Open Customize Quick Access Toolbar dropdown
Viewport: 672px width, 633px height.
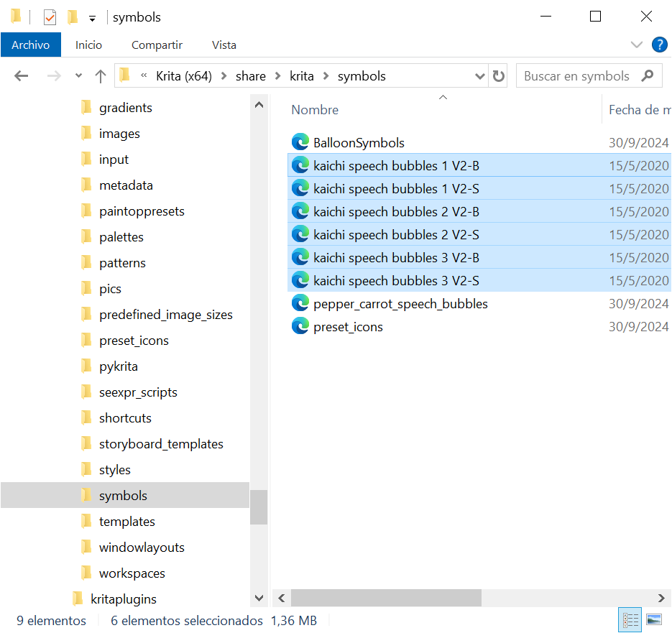coord(92,18)
